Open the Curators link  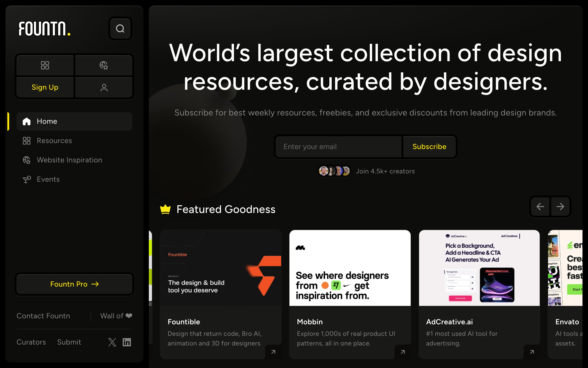coord(31,342)
